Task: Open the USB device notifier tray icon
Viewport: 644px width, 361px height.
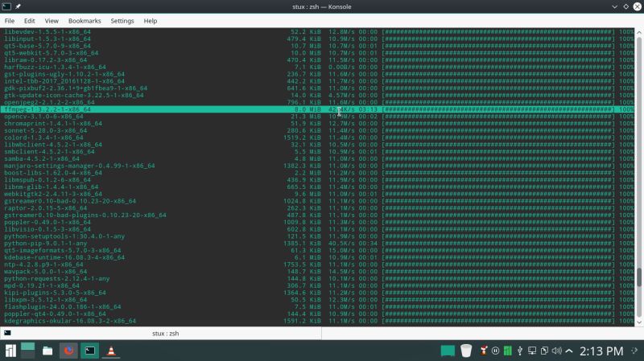Action: (520, 351)
